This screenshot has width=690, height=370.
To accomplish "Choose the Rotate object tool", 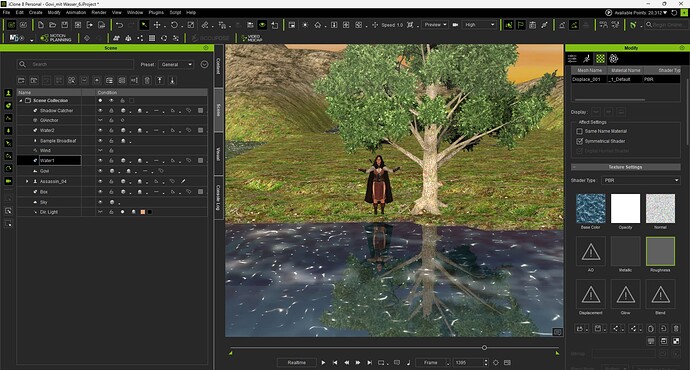I will click(174, 25).
